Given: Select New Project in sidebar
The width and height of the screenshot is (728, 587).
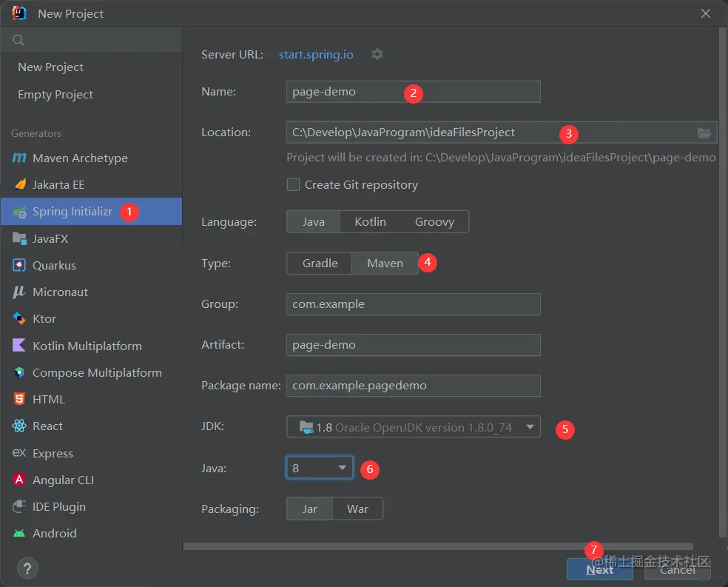Looking at the screenshot, I should [91, 67].
